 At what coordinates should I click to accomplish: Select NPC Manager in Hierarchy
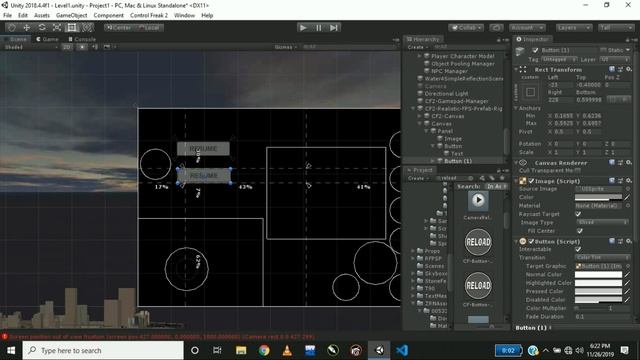click(x=449, y=71)
